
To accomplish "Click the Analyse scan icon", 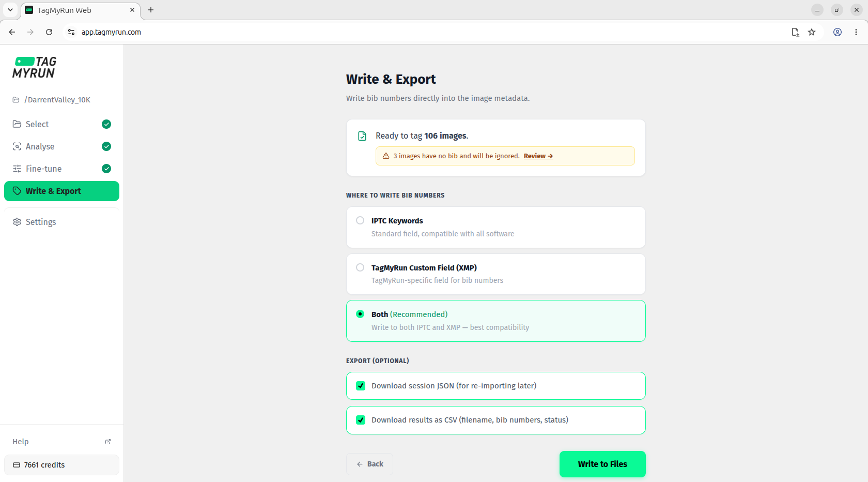I will (17, 146).
